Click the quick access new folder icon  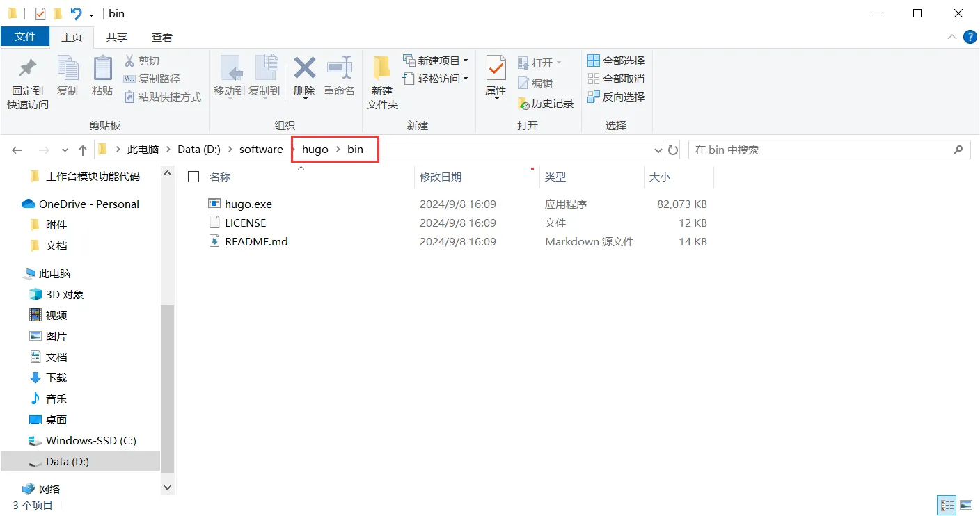click(x=58, y=14)
